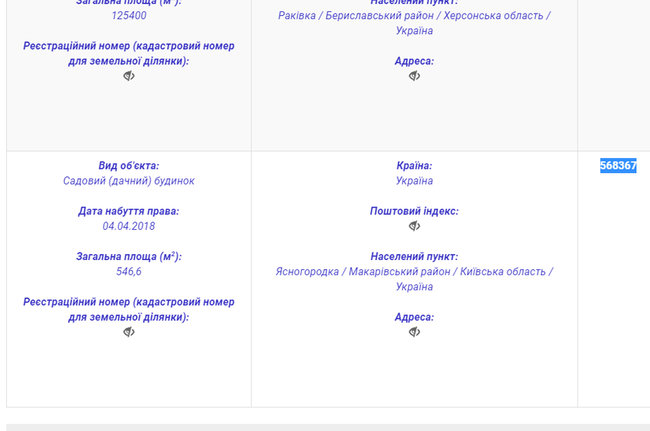The image size is (650, 431).
Task: Click the Поштовий індекс label
Action: (414, 211)
